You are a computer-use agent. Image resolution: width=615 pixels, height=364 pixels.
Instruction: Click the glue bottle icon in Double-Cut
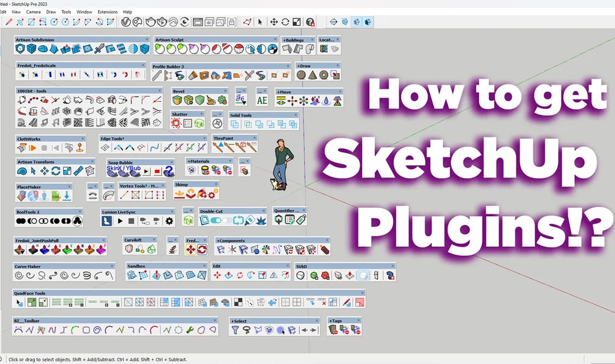tap(250, 221)
